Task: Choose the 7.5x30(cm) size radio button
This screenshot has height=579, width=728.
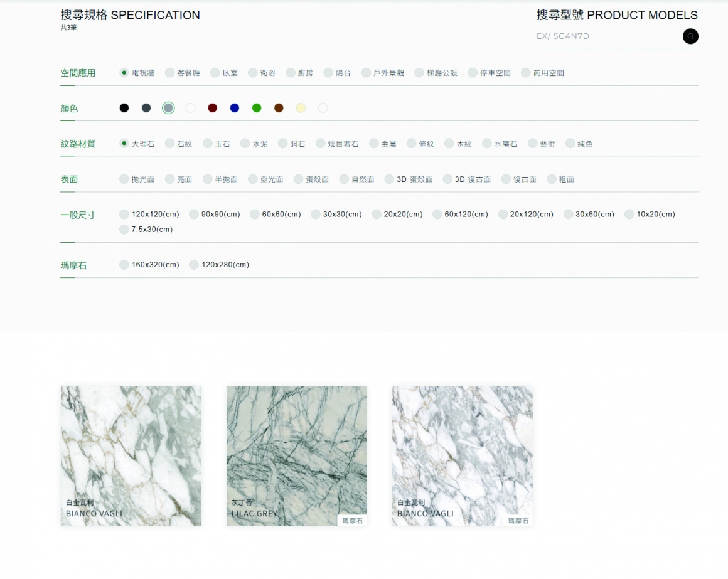Action: click(124, 230)
